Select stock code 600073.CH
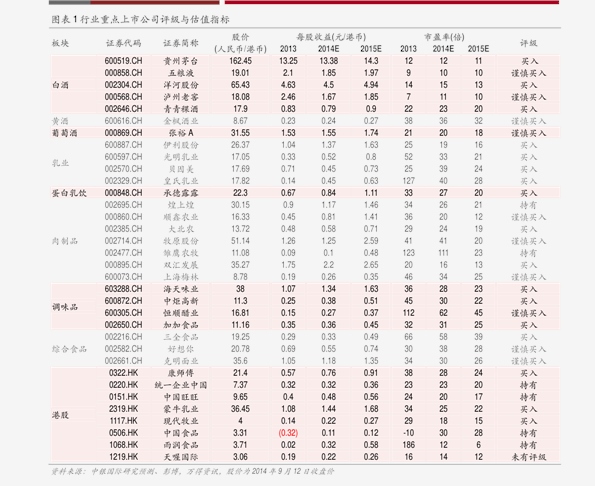The image size is (595, 486). [x=123, y=277]
